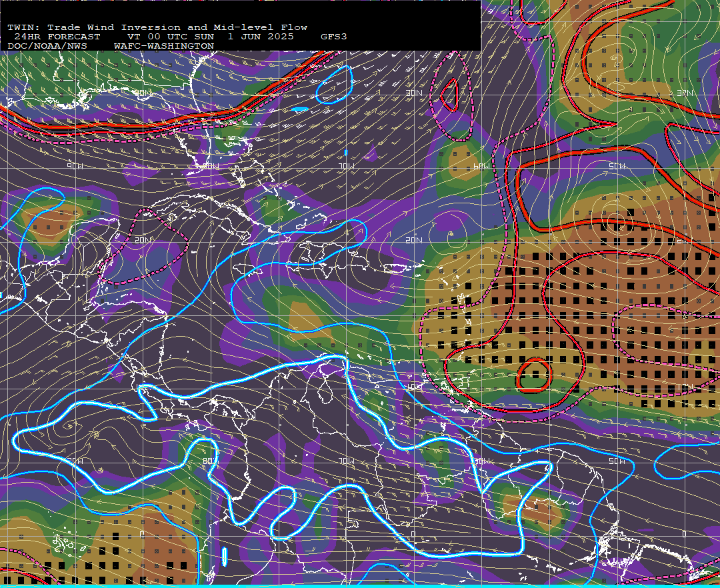The width and height of the screenshot is (720, 588).
Task: Select the "24HR FORECAST" label in header
Action: (x=57, y=37)
